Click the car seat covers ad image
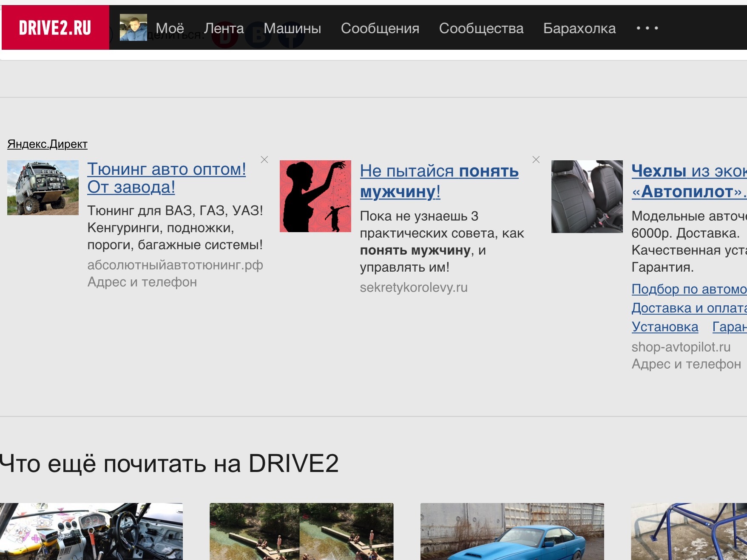The width and height of the screenshot is (747, 560). [x=587, y=196]
